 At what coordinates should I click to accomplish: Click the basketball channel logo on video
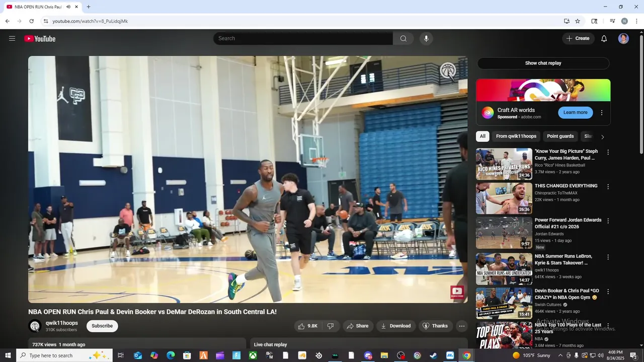(448, 71)
